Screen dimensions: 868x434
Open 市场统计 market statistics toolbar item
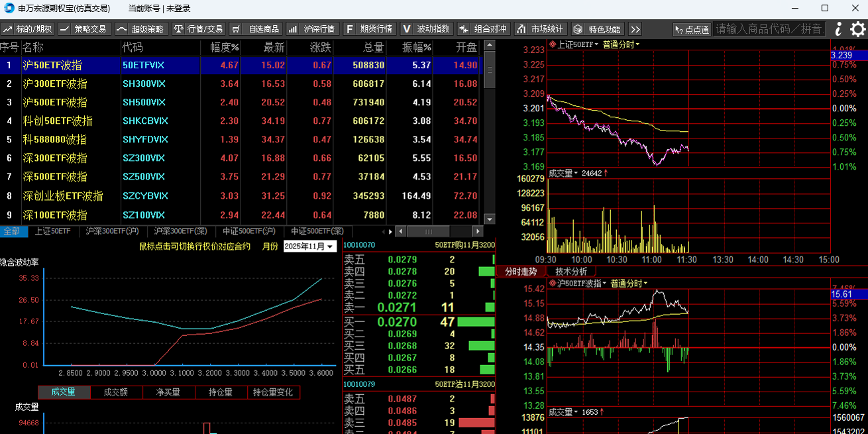[540, 29]
